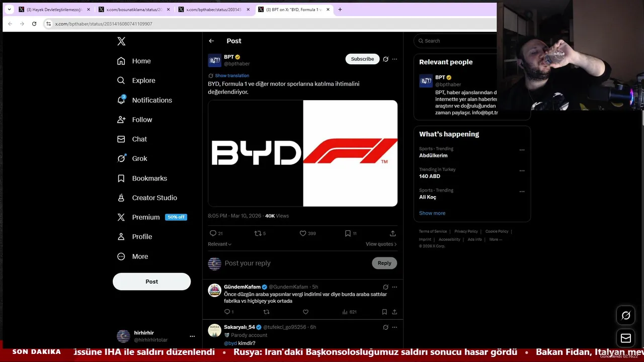The width and height of the screenshot is (644, 362).
Task: Open more options for 140 ABD trend
Action: click(x=522, y=170)
